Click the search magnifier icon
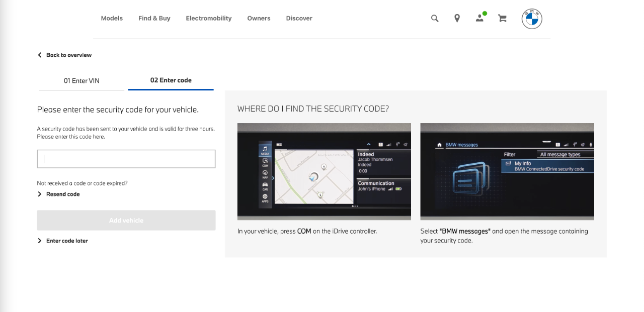 click(435, 18)
